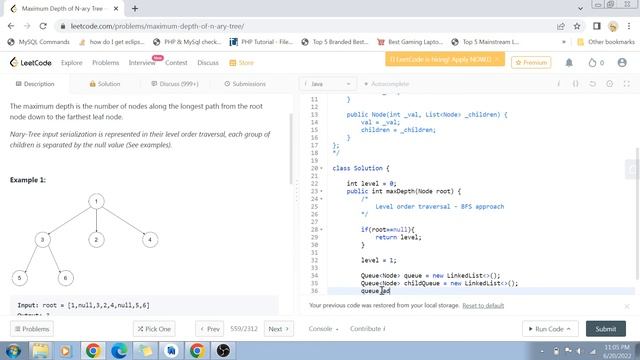Collapse code fold at line 23
The image size is (640, 360).
pyautogui.click(x=321, y=191)
